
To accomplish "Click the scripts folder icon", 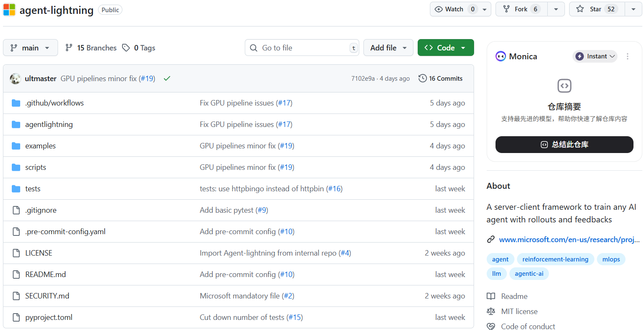I will point(16,167).
